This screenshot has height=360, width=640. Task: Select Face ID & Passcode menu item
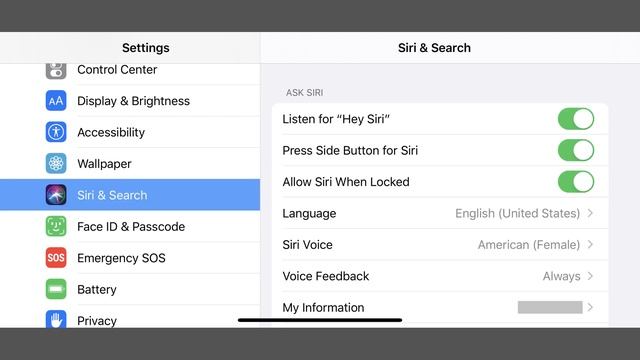click(130, 227)
